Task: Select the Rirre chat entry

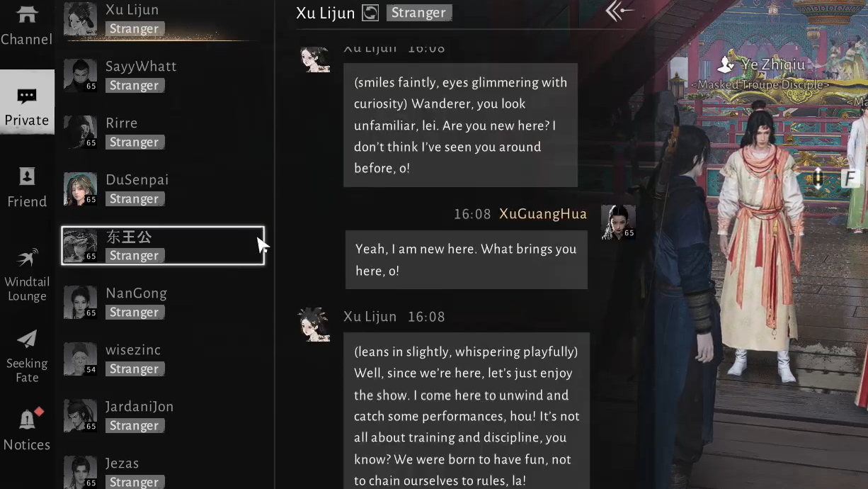Action: coord(164,132)
